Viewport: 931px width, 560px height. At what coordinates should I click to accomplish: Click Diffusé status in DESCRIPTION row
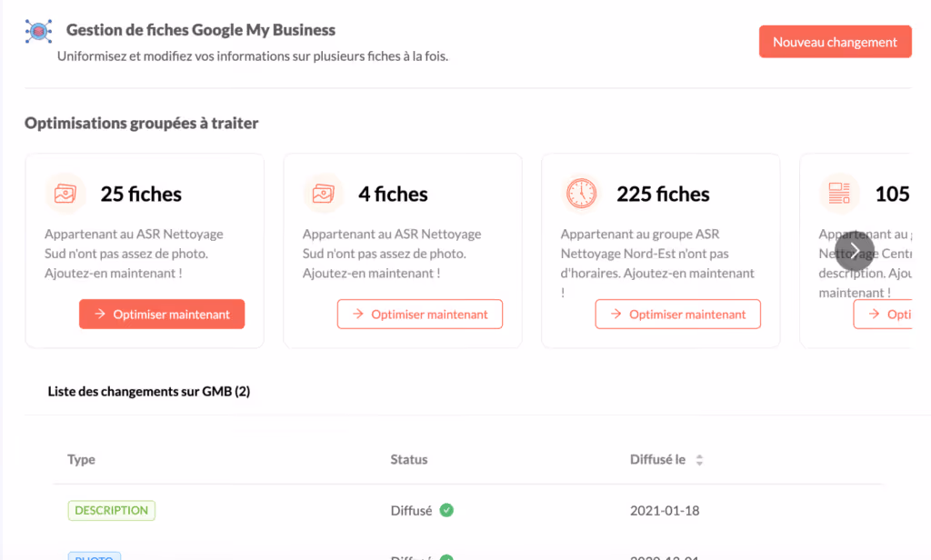point(412,511)
